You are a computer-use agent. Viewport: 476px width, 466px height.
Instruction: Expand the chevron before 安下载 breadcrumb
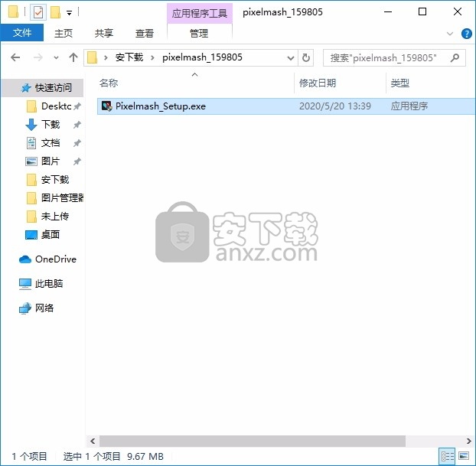point(106,57)
